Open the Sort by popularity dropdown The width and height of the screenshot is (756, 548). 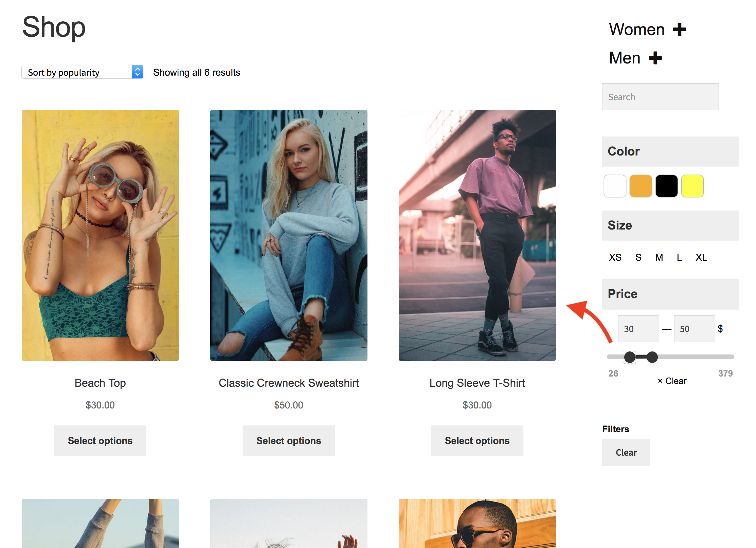pos(82,72)
